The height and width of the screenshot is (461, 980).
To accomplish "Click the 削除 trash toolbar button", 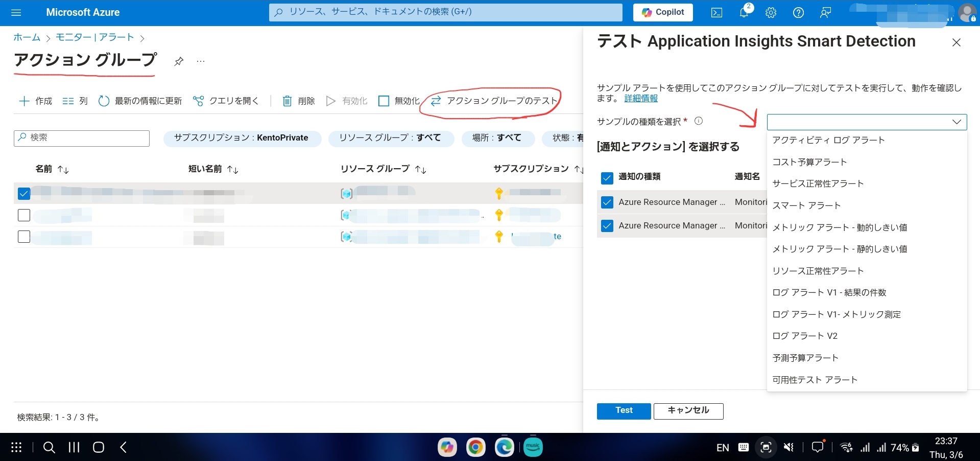I will [x=299, y=101].
